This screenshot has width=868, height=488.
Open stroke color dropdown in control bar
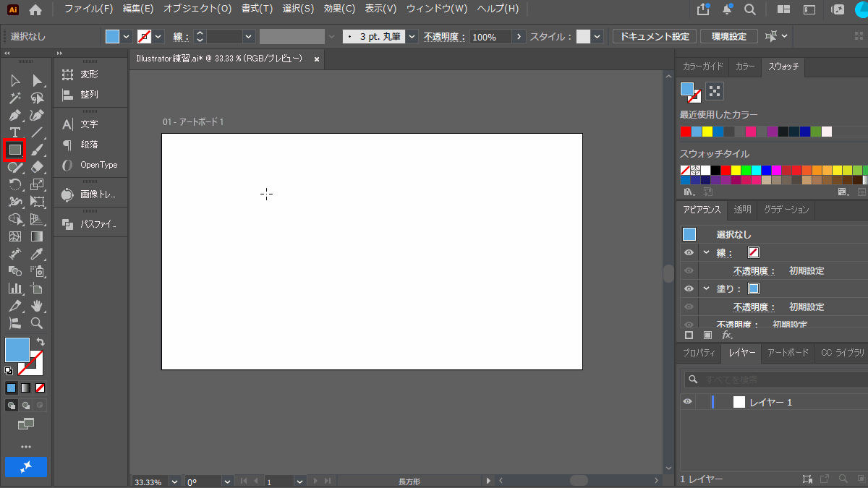click(x=158, y=37)
